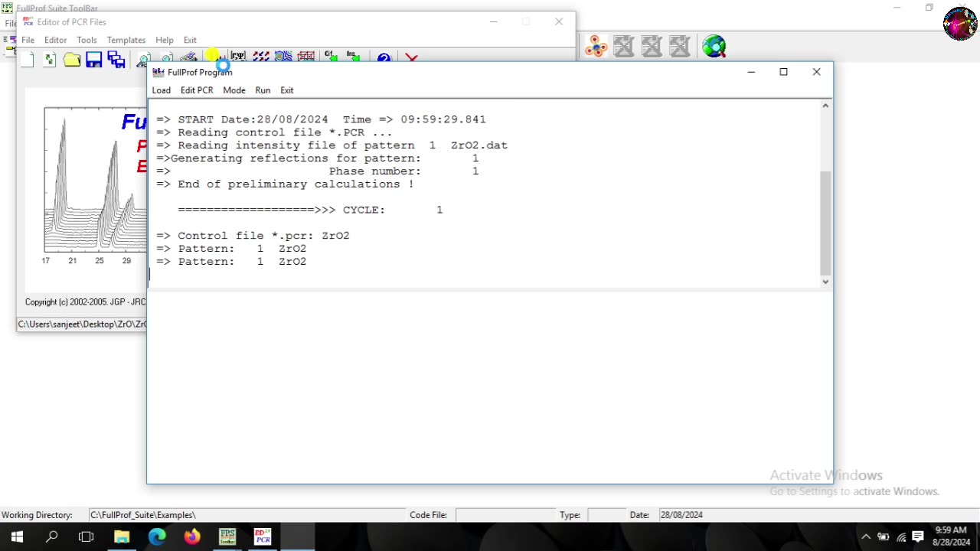Show hidden system tray icons
Image resolution: width=980 pixels, height=551 pixels.
(x=866, y=537)
